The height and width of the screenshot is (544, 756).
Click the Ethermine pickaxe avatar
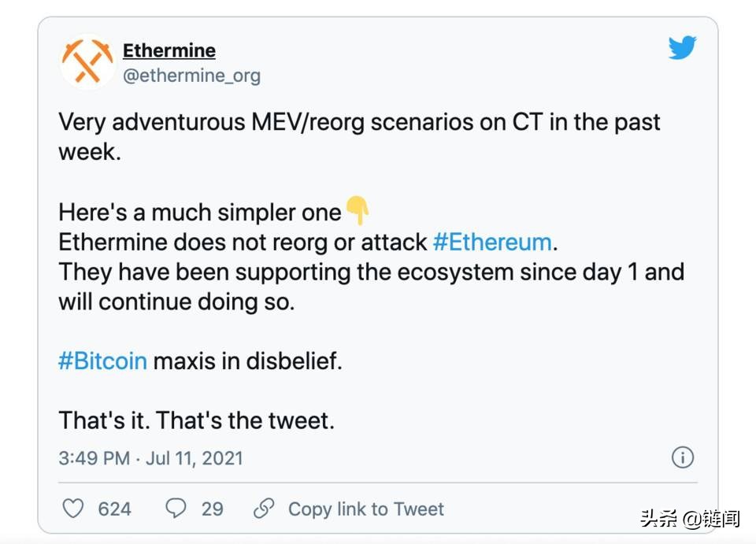click(x=87, y=61)
